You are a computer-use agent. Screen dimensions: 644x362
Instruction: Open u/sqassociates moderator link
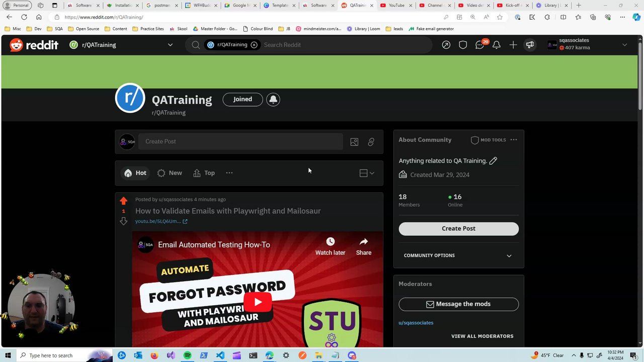pos(416,323)
